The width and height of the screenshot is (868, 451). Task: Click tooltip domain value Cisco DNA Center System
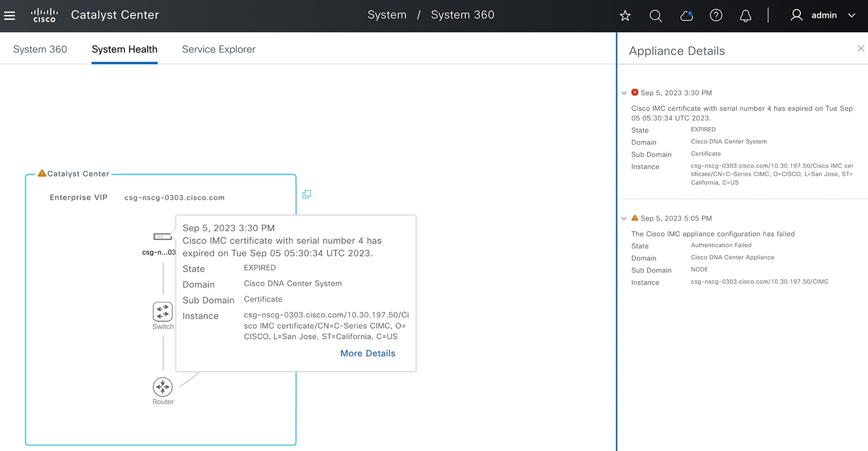coord(293,284)
